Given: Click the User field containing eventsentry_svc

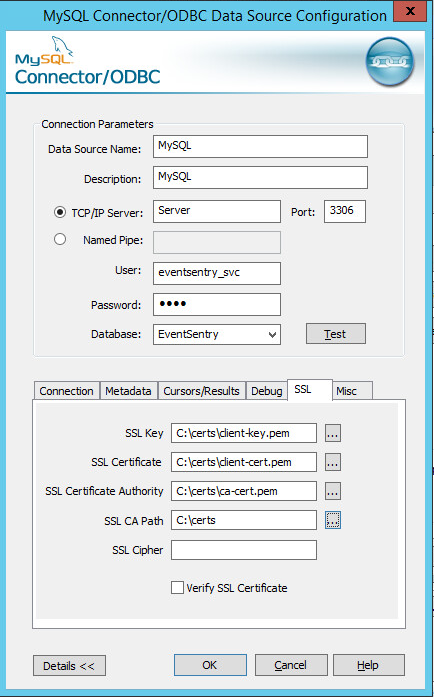Looking at the screenshot, I should [x=217, y=273].
